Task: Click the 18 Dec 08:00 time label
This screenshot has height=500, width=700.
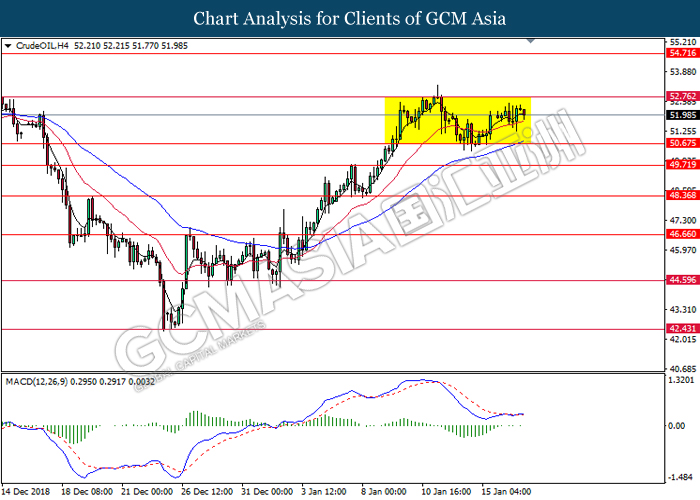Action: (x=87, y=492)
